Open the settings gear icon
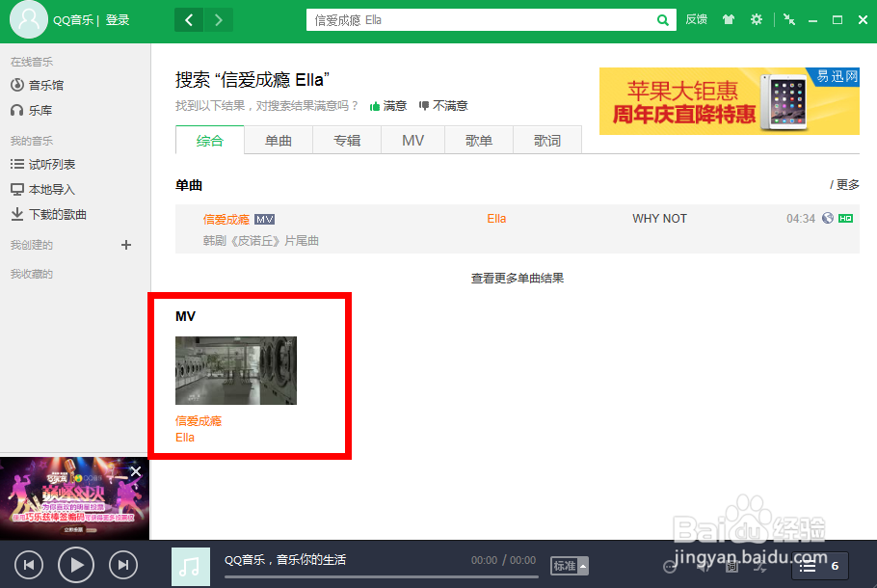The width and height of the screenshot is (877, 588). (x=757, y=19)
